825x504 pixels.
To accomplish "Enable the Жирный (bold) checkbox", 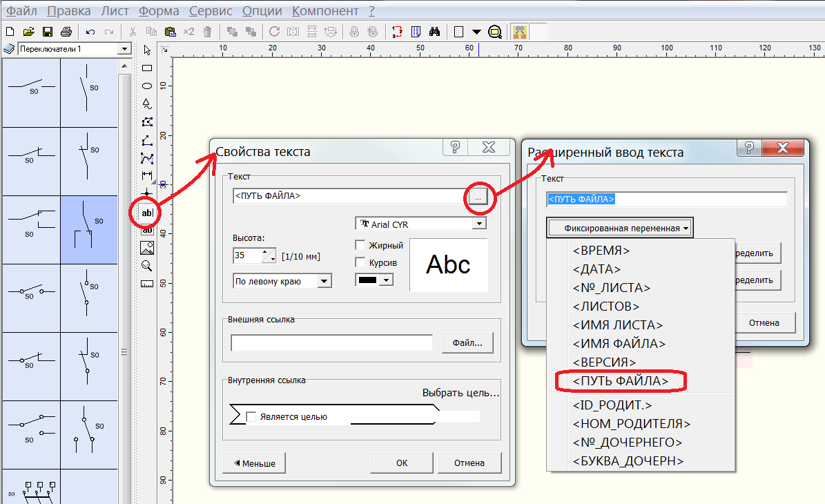I will point(360,245).
